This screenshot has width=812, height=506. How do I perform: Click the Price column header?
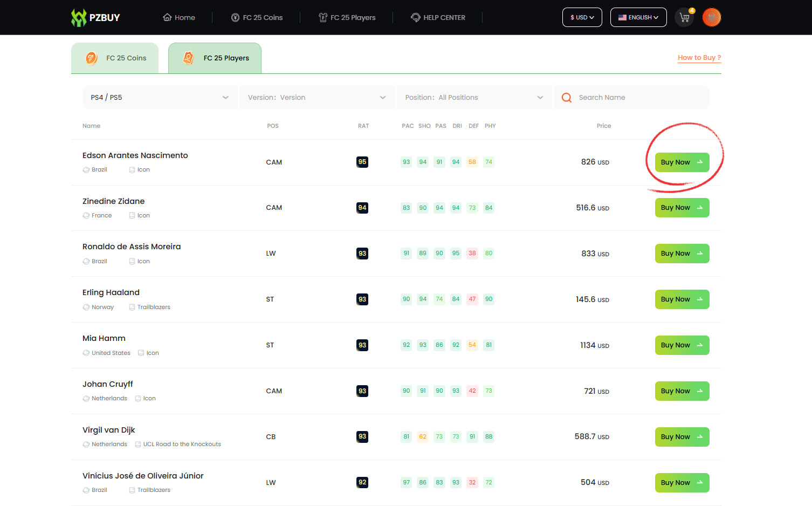(x=604, y=126)
